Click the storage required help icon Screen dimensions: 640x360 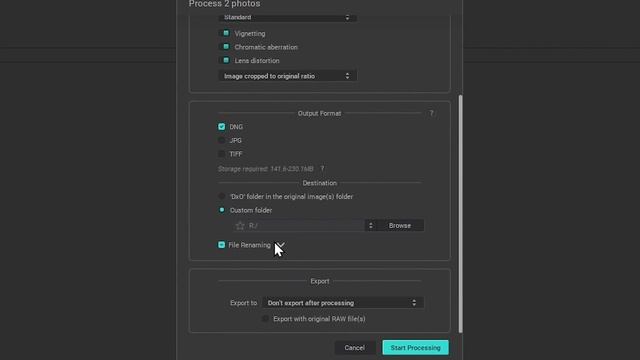(x=322, y=169)
